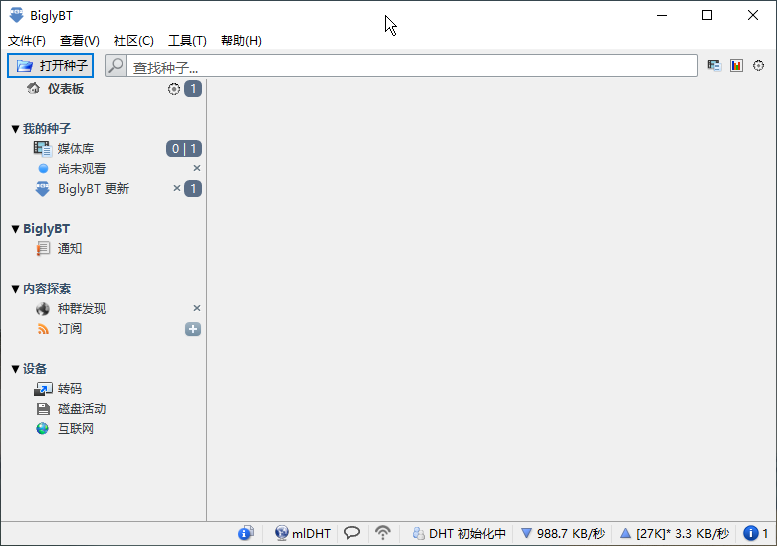Open the chat bubble icon in status bar

pos(352,533)
